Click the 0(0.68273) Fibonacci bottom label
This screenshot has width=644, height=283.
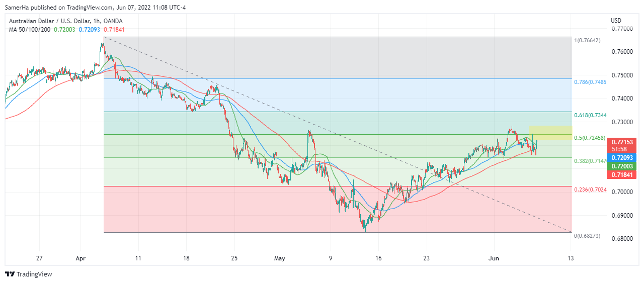588,236
